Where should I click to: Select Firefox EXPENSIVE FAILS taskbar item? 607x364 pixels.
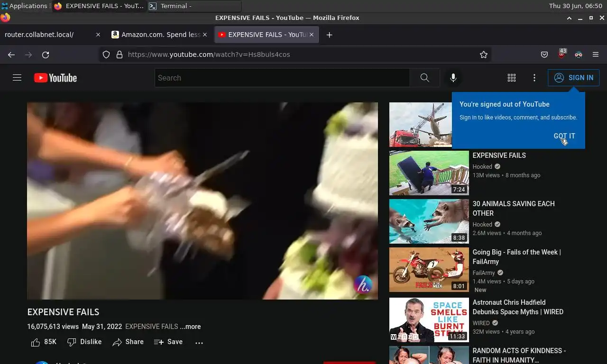point(99,6)
